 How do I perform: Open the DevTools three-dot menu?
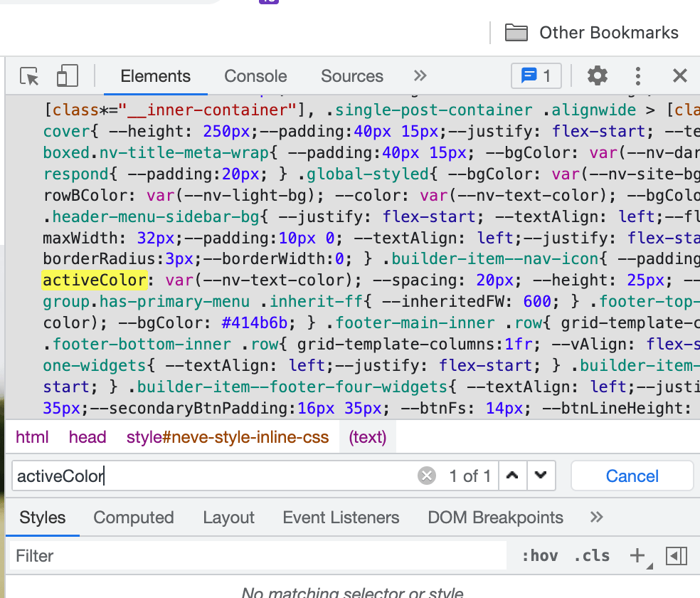(638, 76)
